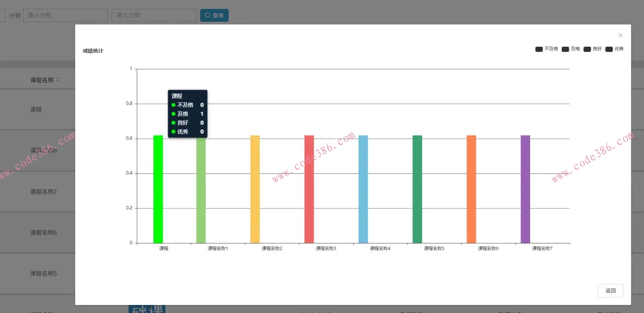This screenshot has height=313, width=644.
Task: Select the yellow 课程名称2 bar
Action: pyautogui.click(x=255, y=189)
